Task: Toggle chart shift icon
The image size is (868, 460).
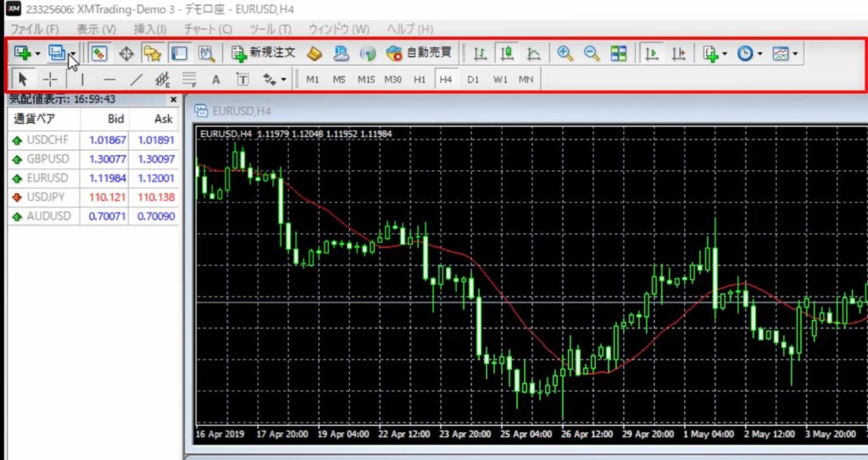Action: [x=679, y=53]
